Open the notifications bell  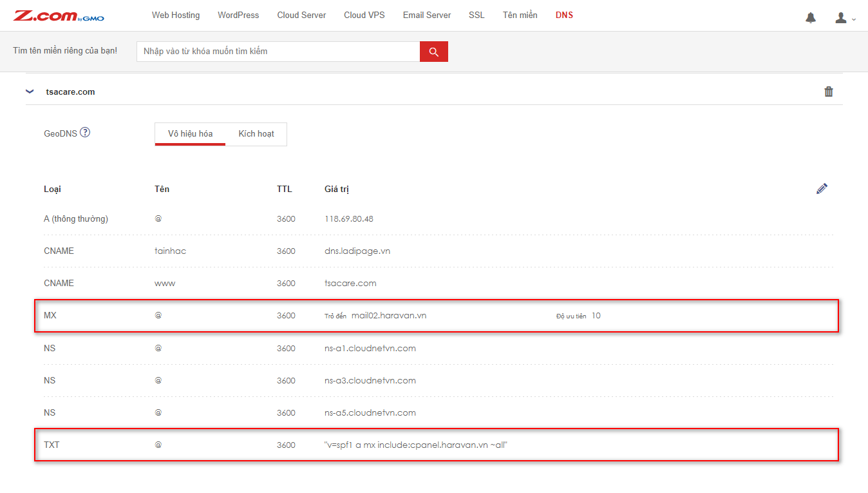coord(810,18)
